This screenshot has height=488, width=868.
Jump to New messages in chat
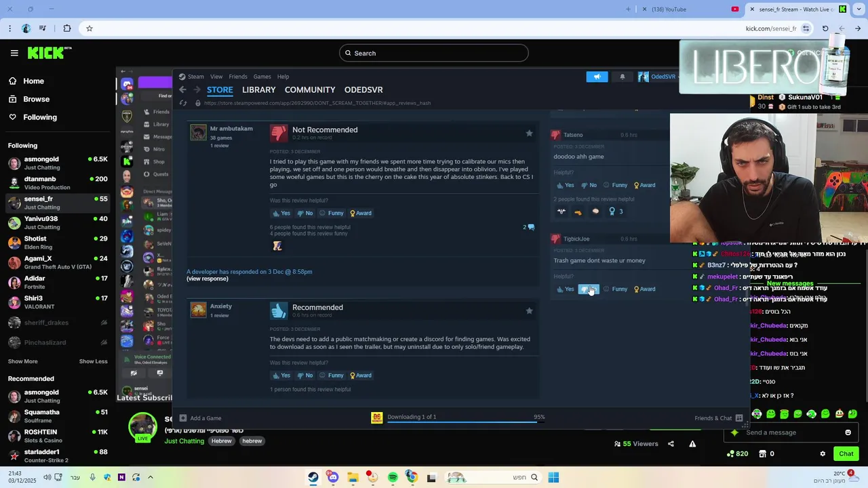(791, 283)
